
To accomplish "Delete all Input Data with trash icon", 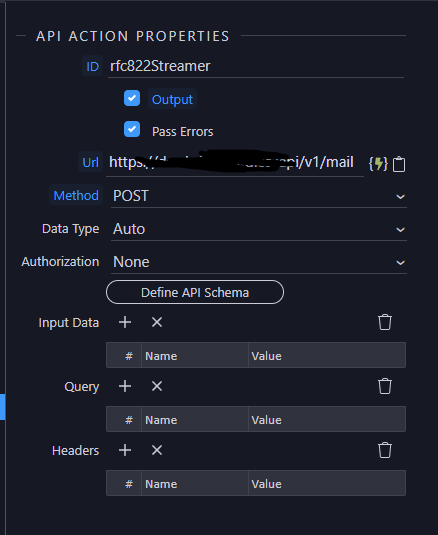I will [385, 322].
